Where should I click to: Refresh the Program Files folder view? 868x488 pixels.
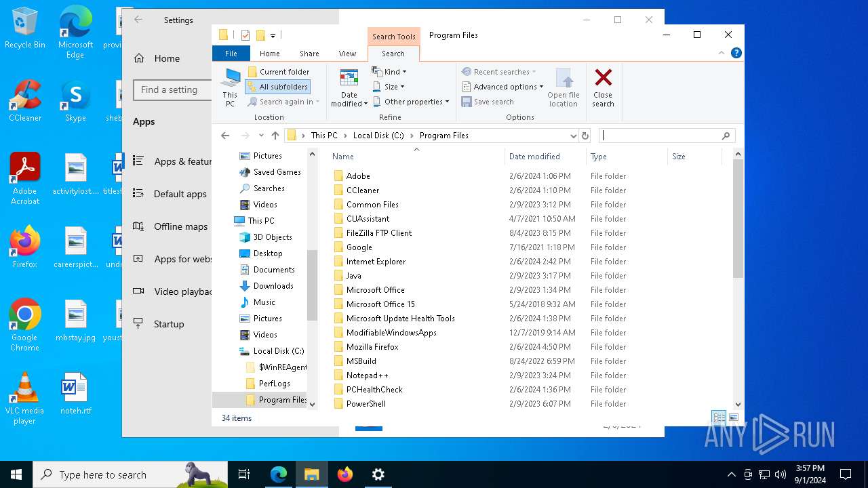[585, 136]
